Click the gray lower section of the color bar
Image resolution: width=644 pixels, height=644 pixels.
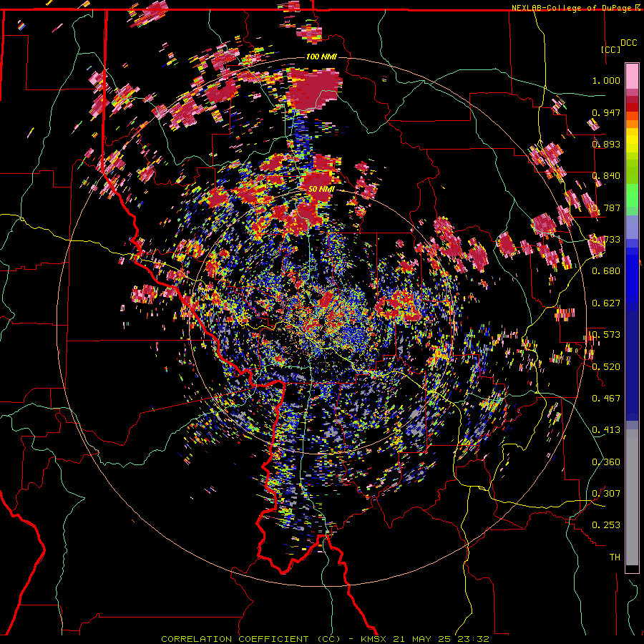click(632, 497)
